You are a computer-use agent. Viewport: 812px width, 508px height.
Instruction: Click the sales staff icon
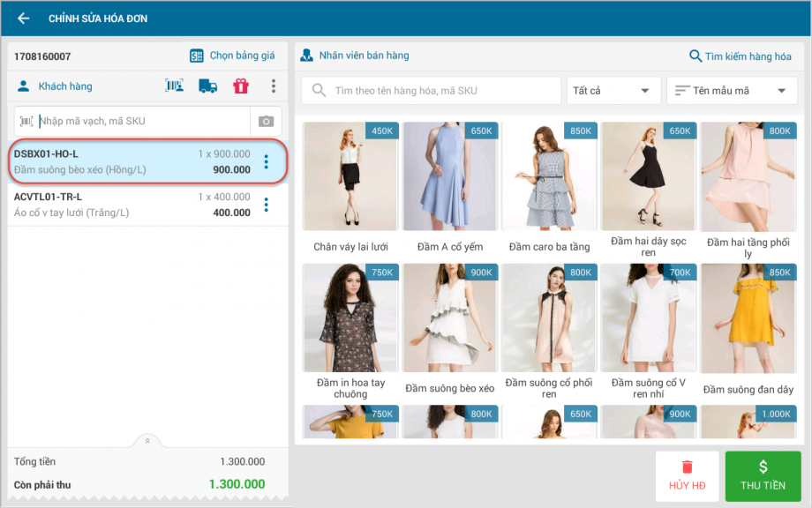[x=306, y=56]
